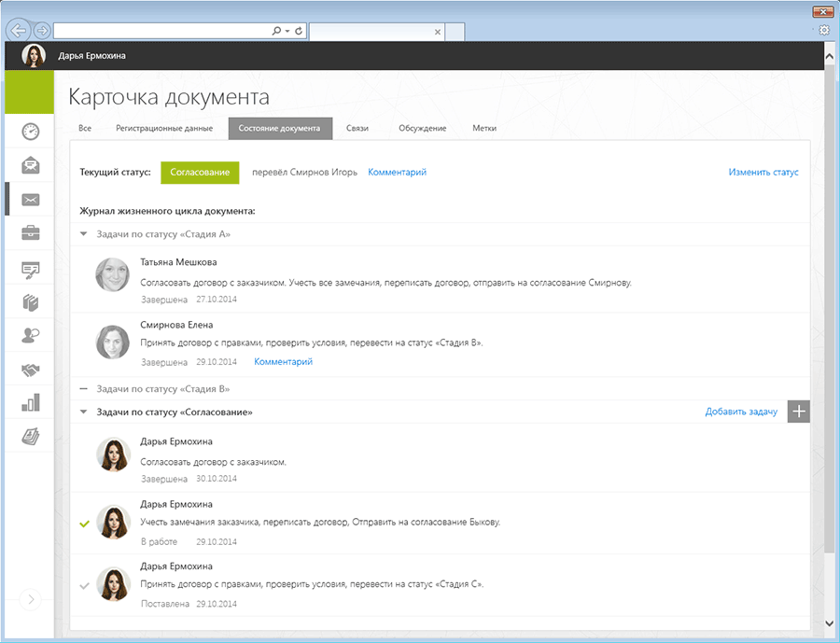Open the handshake icon in sidebar
The width and height of the screenshot is (840, 643).
[31, 370]
